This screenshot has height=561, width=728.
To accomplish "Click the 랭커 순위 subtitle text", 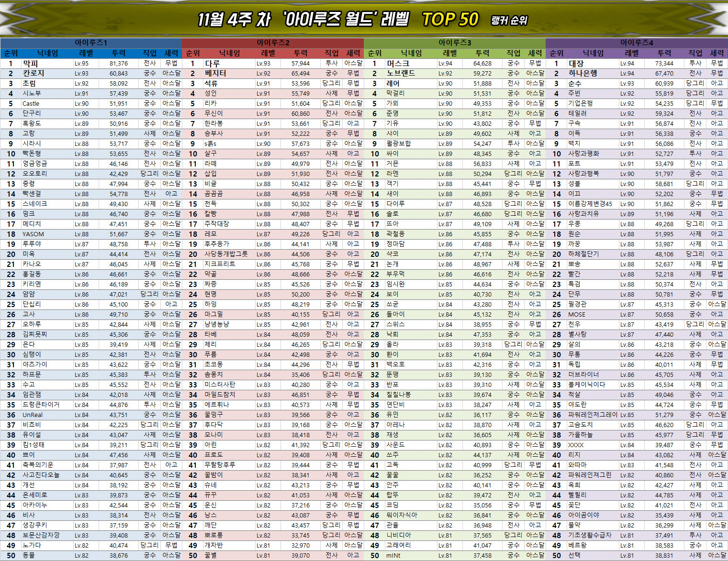I will 509,21.
